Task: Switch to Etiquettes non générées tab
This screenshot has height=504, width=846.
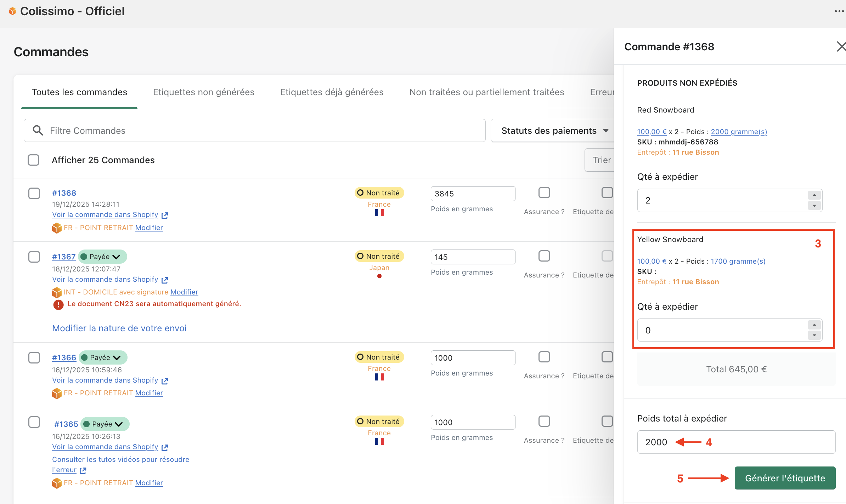Action: coord(203,92)
